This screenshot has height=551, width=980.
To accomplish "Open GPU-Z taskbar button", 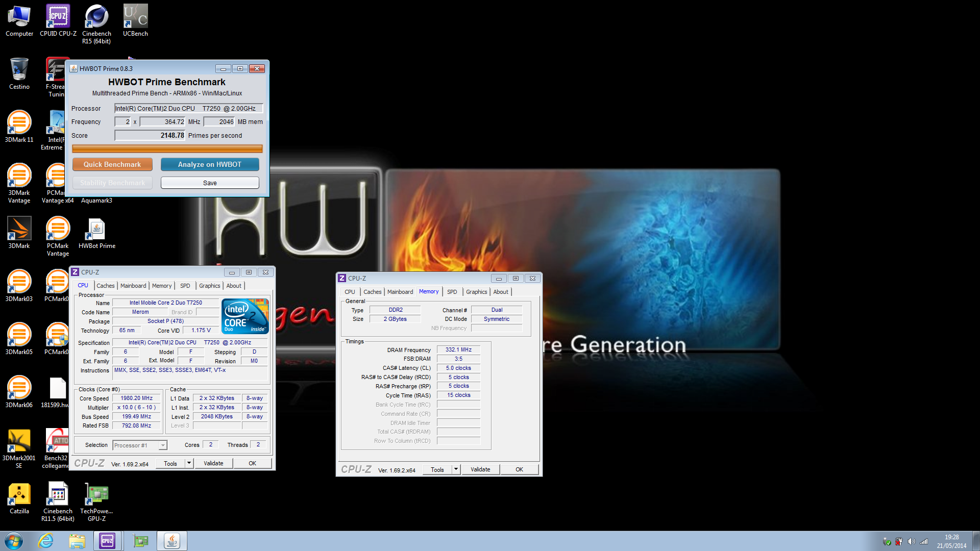I will [140, 541].
